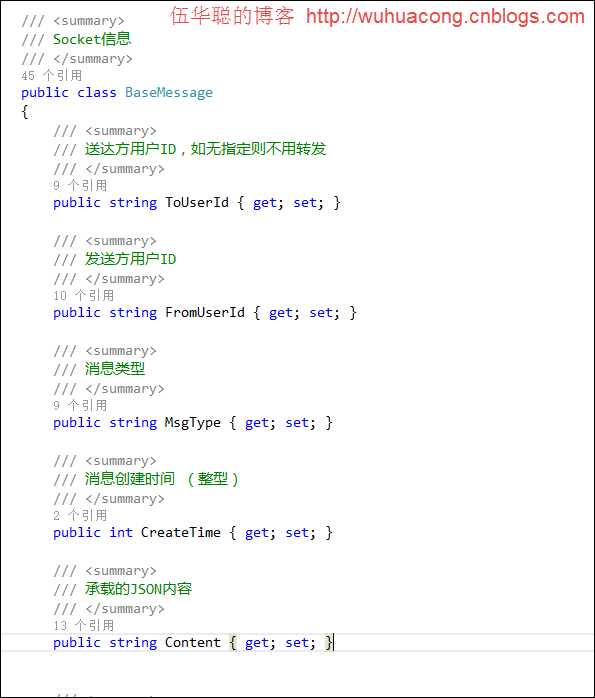Open the '10 个引用' references above FromUserId
The width and height of the screenshot is (595, 698).
84,296
